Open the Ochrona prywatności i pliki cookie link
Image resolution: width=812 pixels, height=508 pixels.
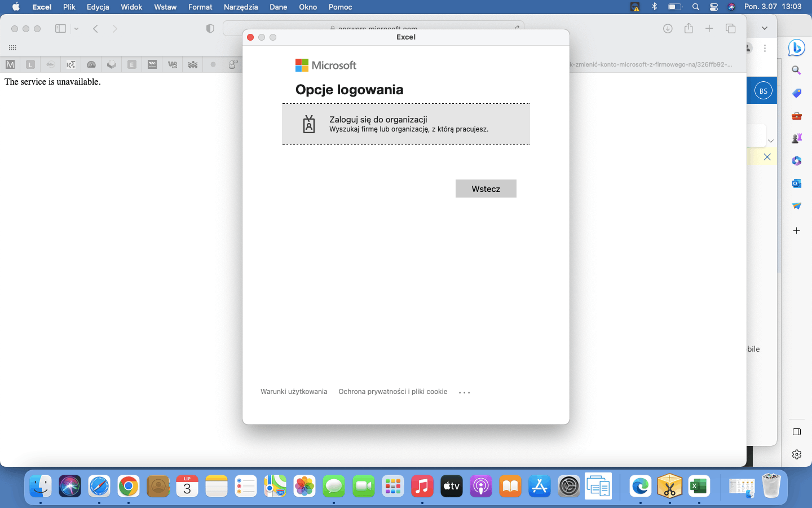[x=392, y=391]
